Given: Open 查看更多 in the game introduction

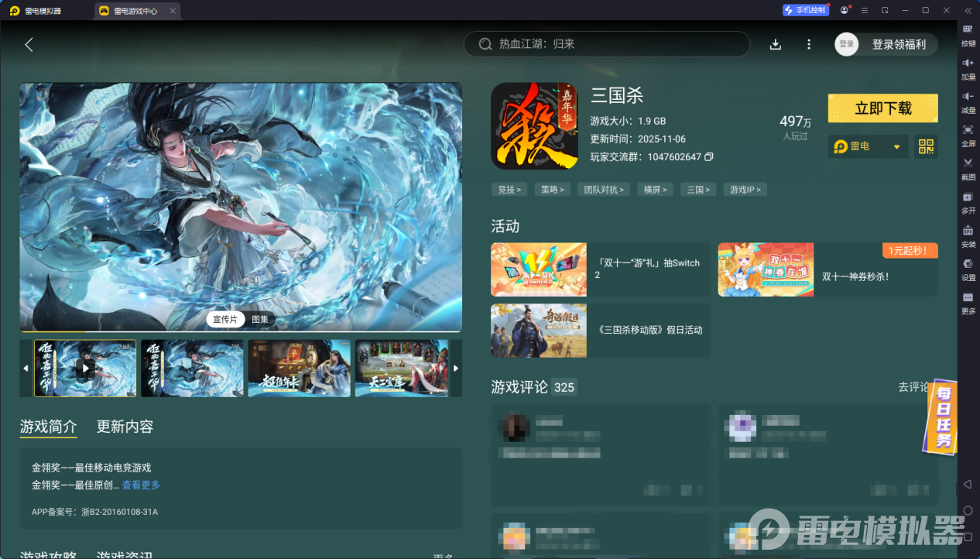Looking at the screenshot, I should tap(140, 485).
